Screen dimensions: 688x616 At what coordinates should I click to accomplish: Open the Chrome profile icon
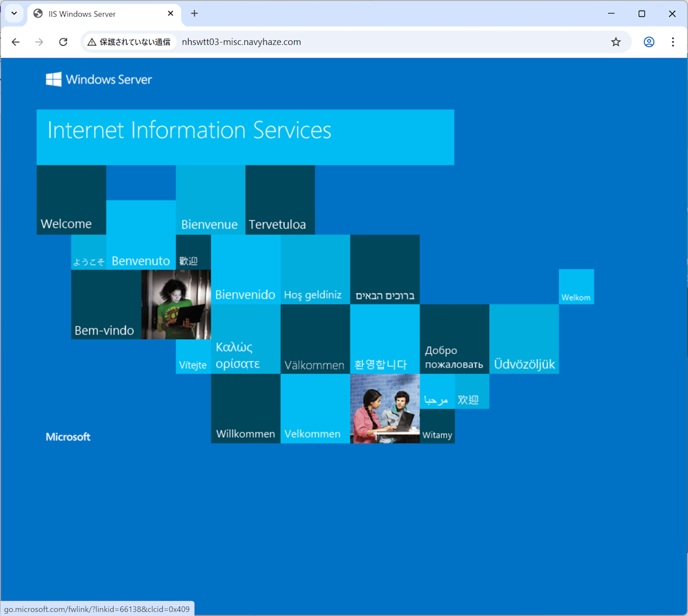click(x=649, y=42)
